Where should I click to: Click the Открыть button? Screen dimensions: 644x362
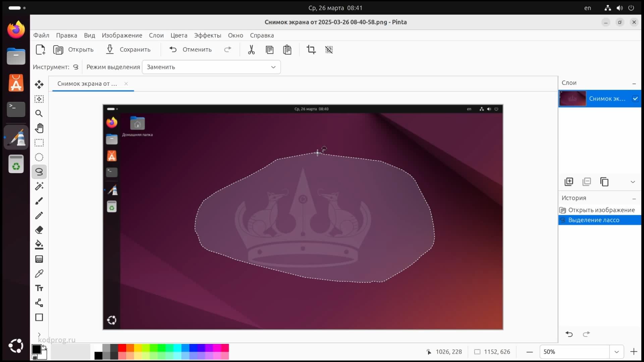(73, 50)
